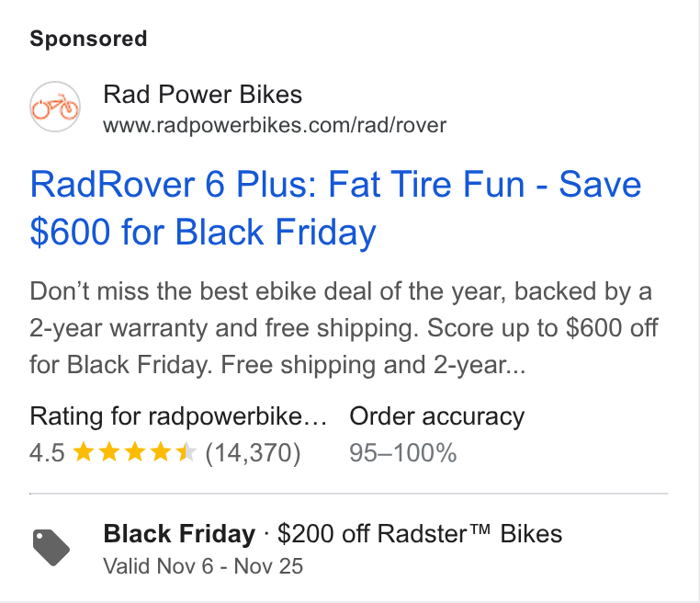Click the first gold rating star
Image resolution: width=700 pixels, height=603 pixels.
[84, 452]
